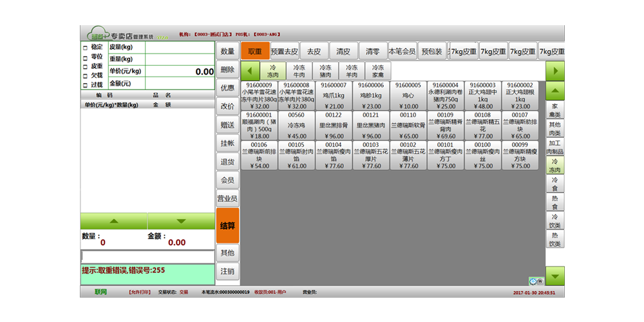Switch to the 加工肉制品 category
644x322 pixels.
point(555,147)
